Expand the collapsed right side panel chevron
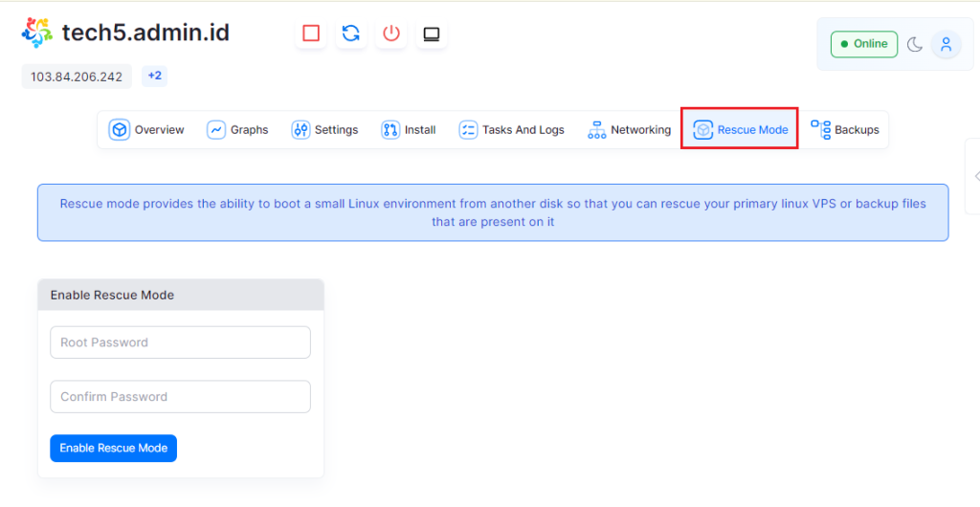 [x=976, y=175]
